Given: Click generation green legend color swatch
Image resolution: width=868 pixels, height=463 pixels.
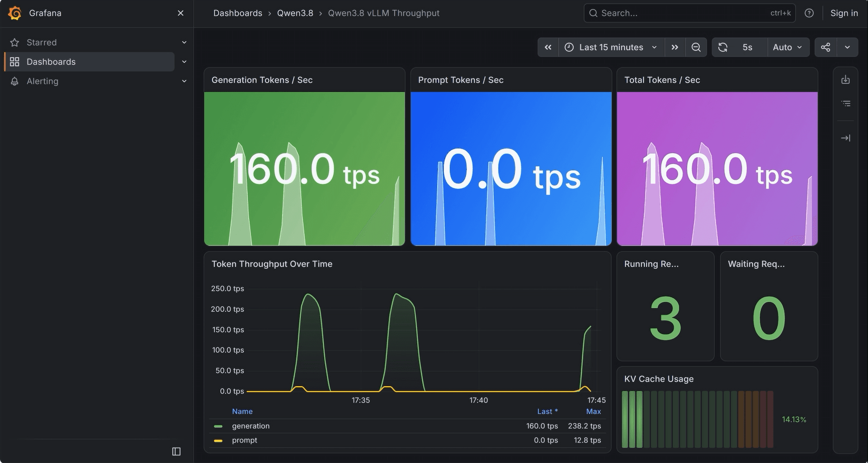Looking at the screenshot, I should coord(218,426).
